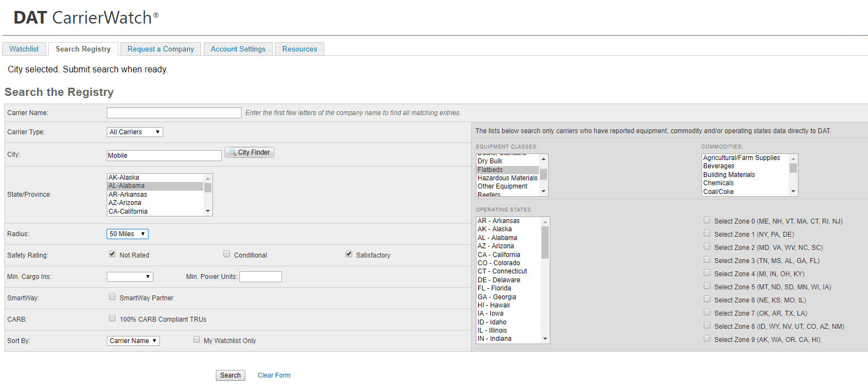Select GA - Georgia operating state

(x=509, y=297)
